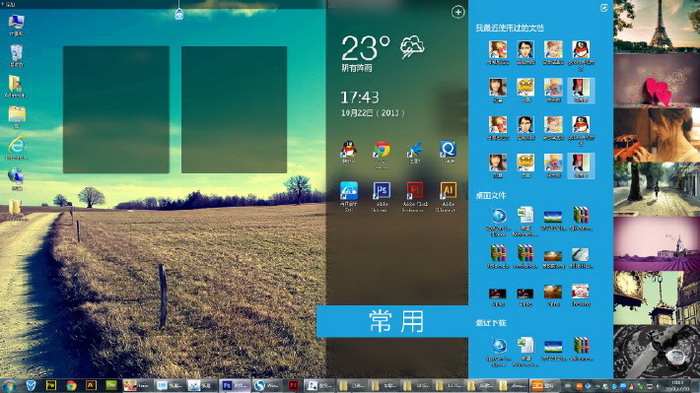Launch Google Chrome from the common apps panel
This screenshot has width=700, height=393.
click(382, 150)
